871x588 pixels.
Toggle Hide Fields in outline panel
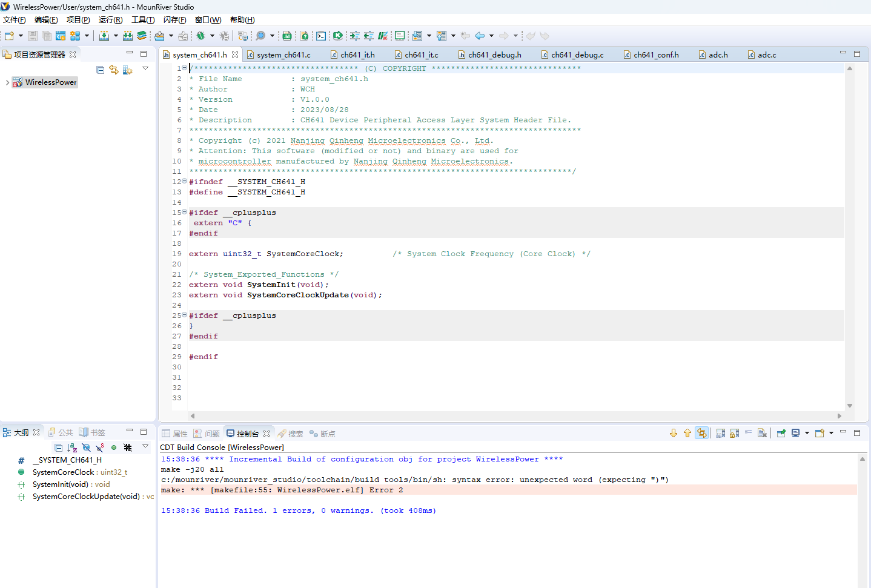[86, 448]
